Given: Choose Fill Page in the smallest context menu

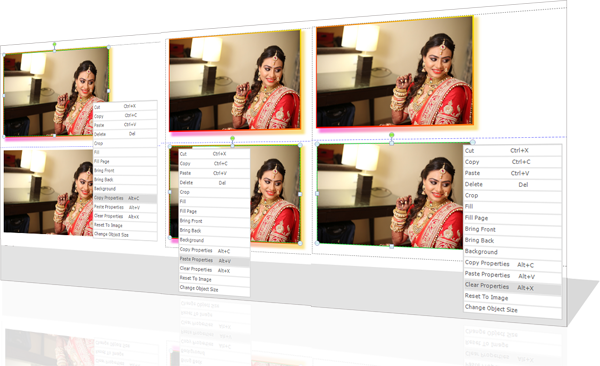Looking at the screenshot, I should (x=125, y=162).
